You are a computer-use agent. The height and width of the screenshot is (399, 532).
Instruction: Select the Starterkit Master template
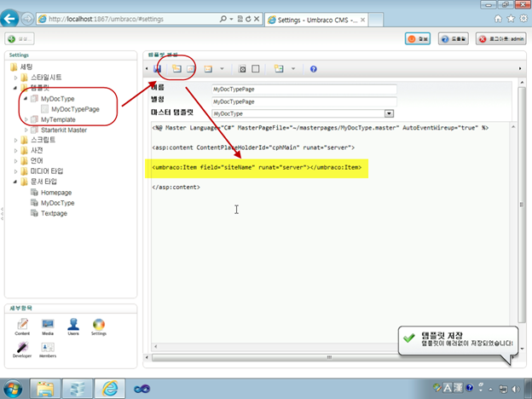[64, 130]
